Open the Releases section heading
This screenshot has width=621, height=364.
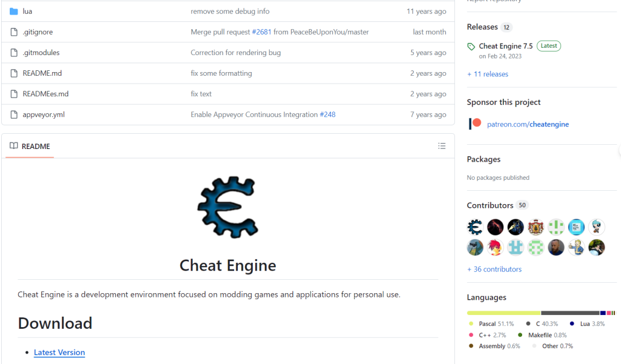[482, 27]
